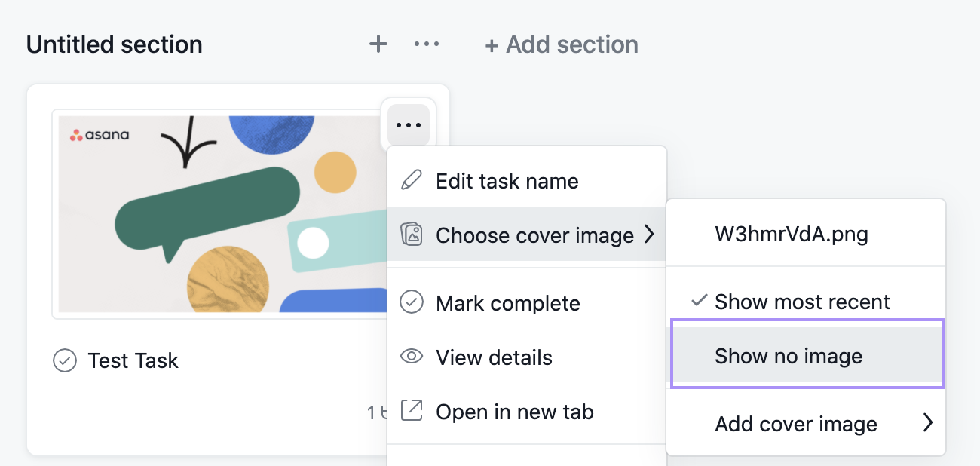Click the pencil icon for Edit task name
This screenshot has width=980, height=466.
pyautogui.click(x=412, y=181)
